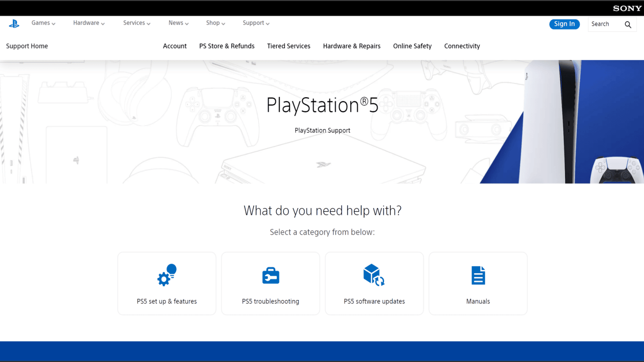Open the News dropdown

coord(178,23)
